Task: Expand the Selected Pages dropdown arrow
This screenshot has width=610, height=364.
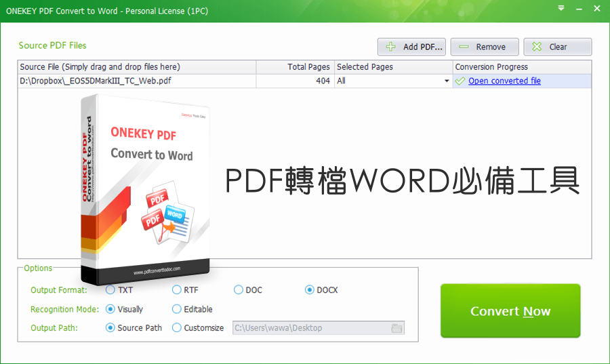Action: click(x=447, y=81)
